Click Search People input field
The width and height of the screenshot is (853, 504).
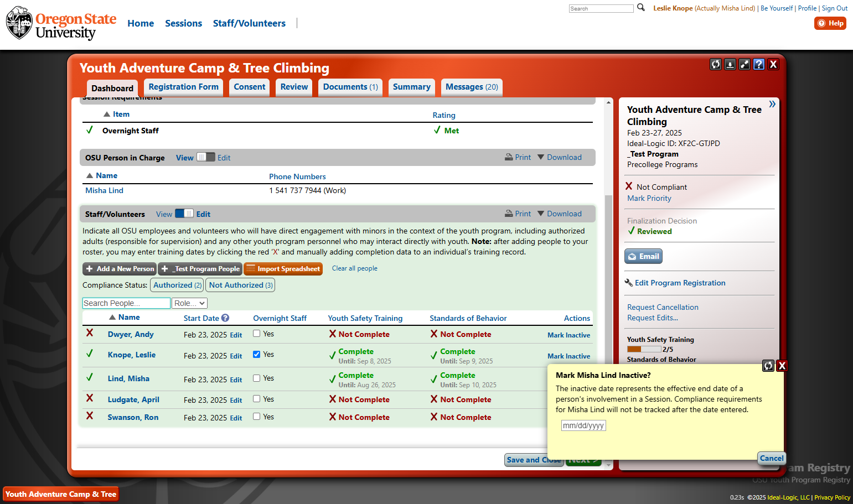coord(126,303)
